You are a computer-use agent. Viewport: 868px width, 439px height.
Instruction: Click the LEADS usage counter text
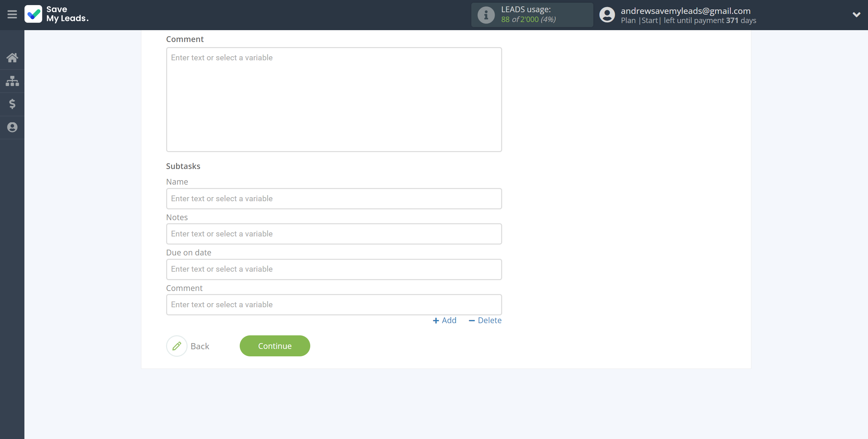point(528,19)
